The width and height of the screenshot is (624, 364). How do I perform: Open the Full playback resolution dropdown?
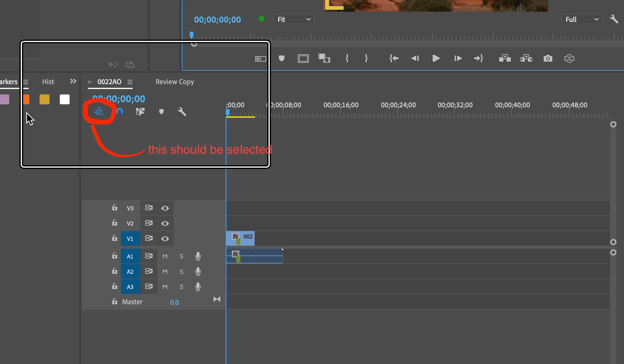pyautogui.click(x=582, y=20)
